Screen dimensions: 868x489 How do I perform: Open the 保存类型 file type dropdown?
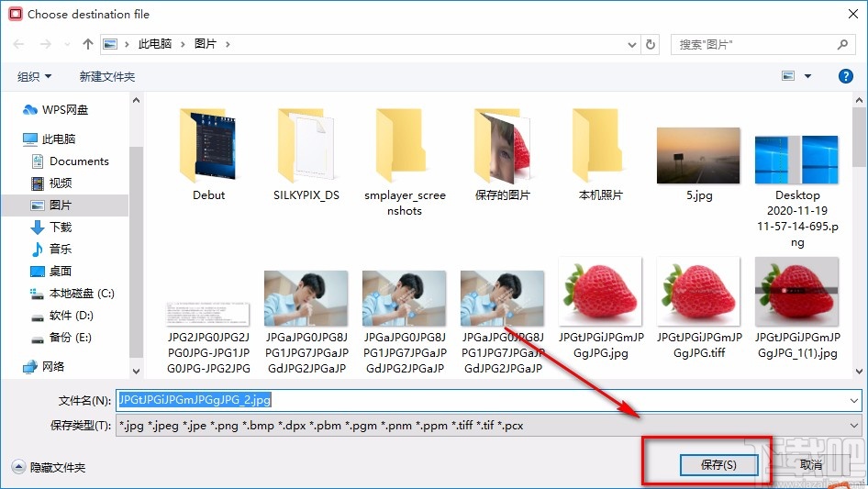[488, 426]
